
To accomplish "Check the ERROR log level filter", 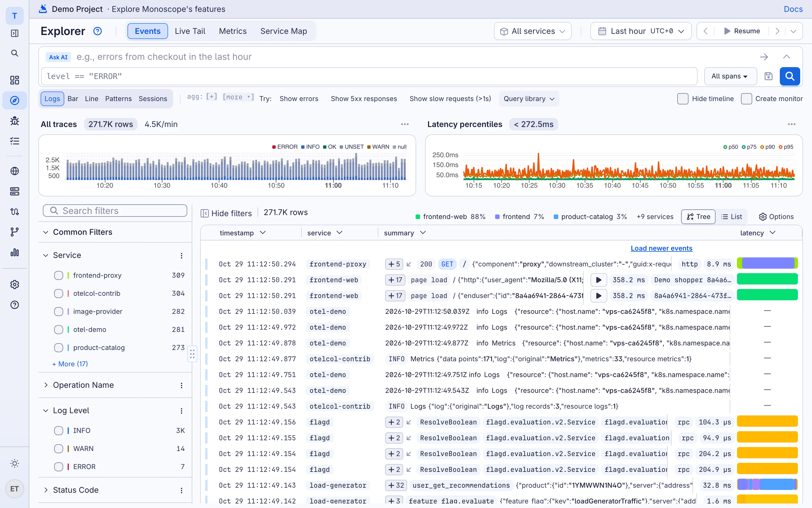I will [x=59, y=467].
